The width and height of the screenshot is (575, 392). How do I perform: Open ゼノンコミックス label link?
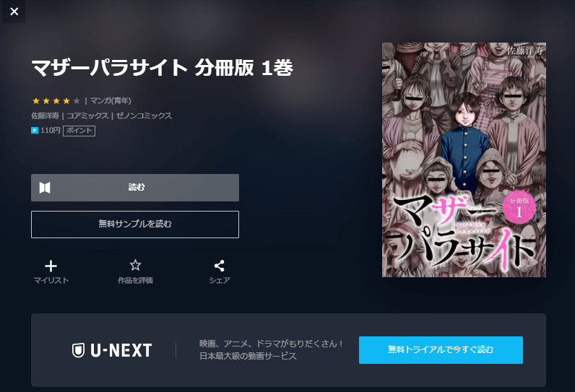(144, 116)
